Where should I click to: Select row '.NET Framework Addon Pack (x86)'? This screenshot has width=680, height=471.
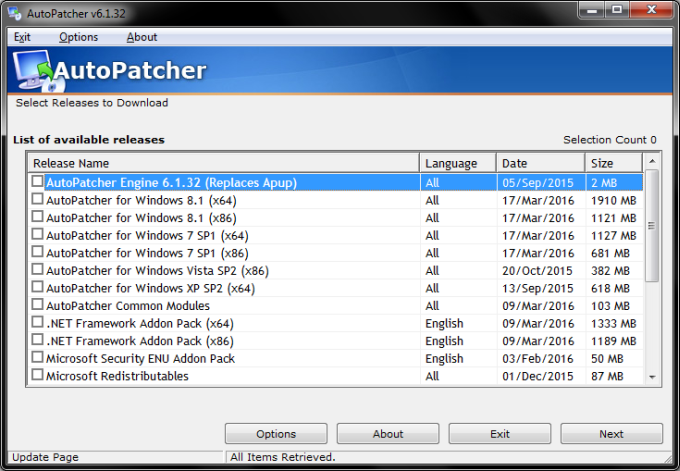336,341
